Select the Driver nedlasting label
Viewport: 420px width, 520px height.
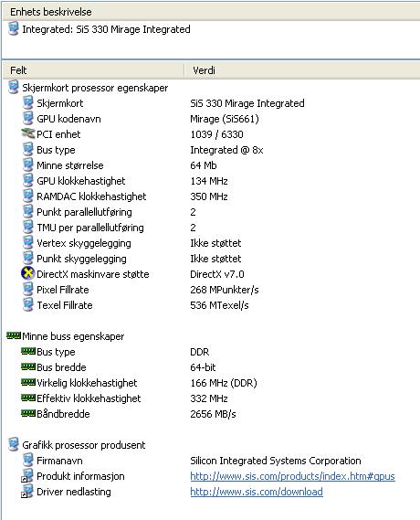pyautogui.click(x=74, y=492)
